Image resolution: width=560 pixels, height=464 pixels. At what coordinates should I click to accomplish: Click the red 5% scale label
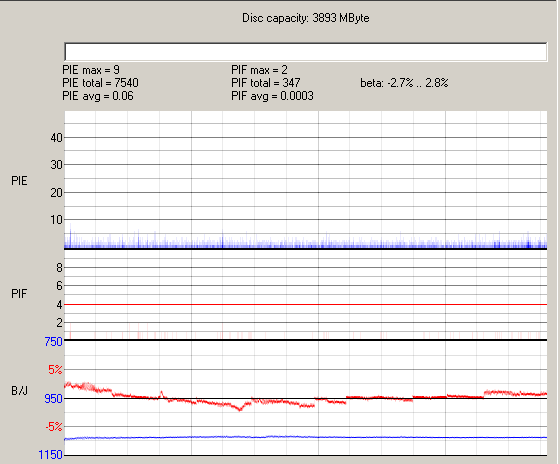pos(55,369)
